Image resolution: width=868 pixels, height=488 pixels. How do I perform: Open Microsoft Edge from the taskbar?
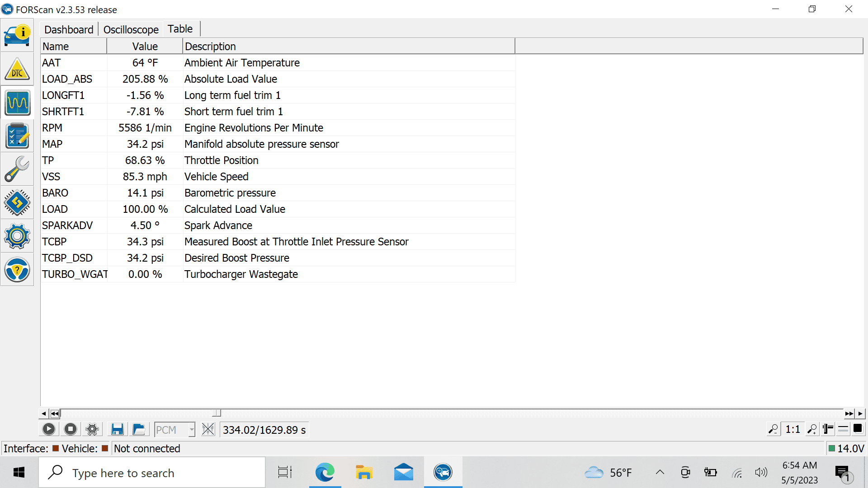pyautogui.click(x=325, y=473)
